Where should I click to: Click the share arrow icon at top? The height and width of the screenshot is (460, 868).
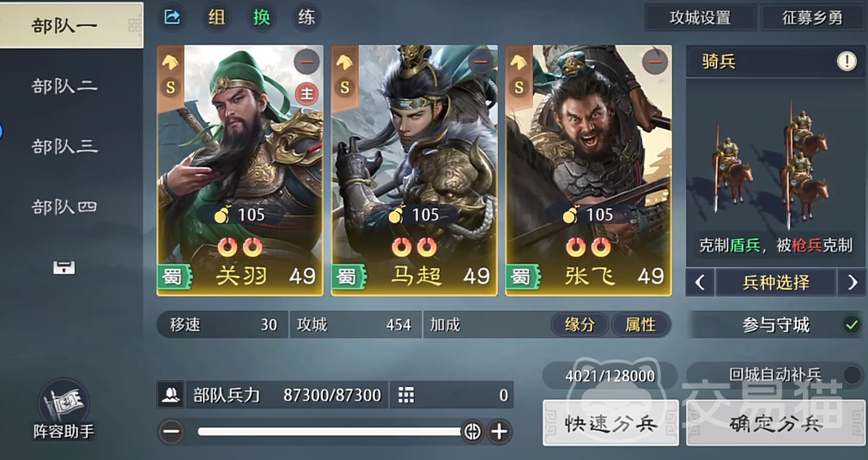173,17
